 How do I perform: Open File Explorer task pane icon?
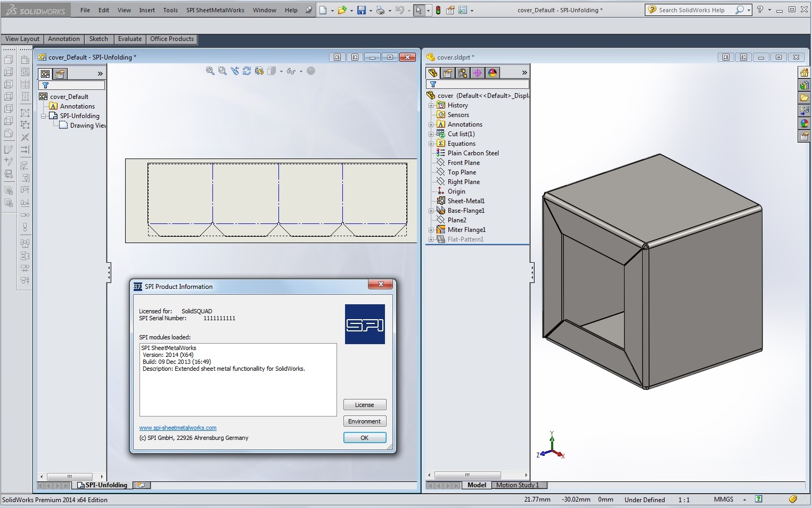point(804,98)
